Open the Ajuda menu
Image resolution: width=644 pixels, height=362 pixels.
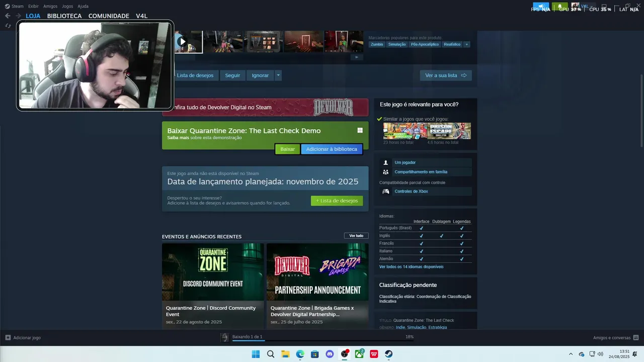coord(83,6)
